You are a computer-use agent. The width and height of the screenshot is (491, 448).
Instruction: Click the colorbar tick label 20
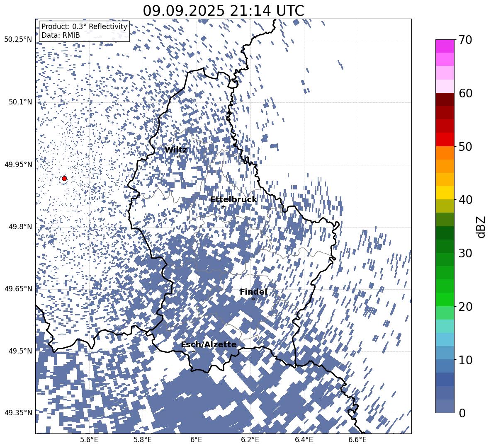(465, 306)
